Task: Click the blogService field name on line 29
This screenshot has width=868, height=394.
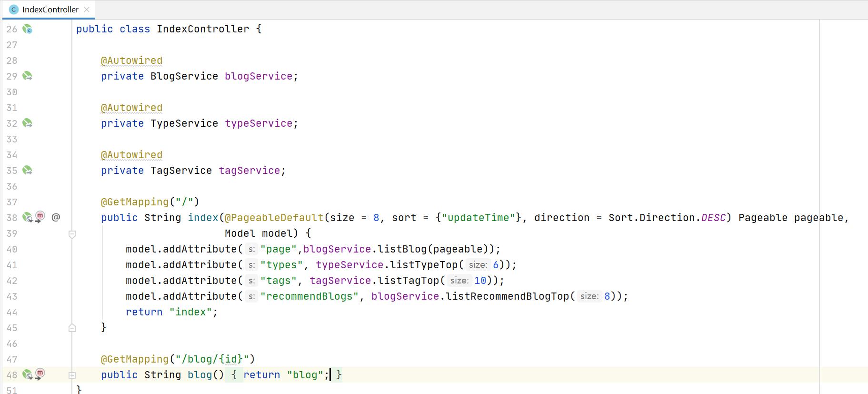Action: (259, 76)
